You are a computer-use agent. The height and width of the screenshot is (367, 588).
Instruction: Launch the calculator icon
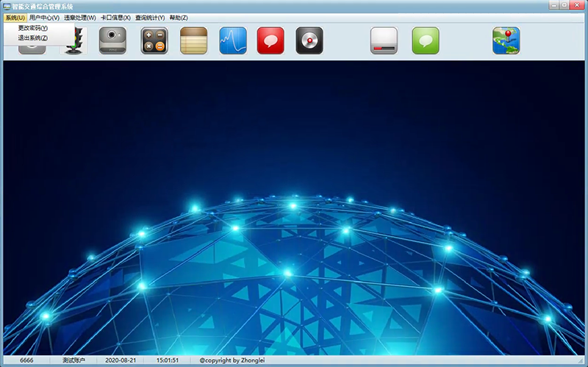point(154,40)
